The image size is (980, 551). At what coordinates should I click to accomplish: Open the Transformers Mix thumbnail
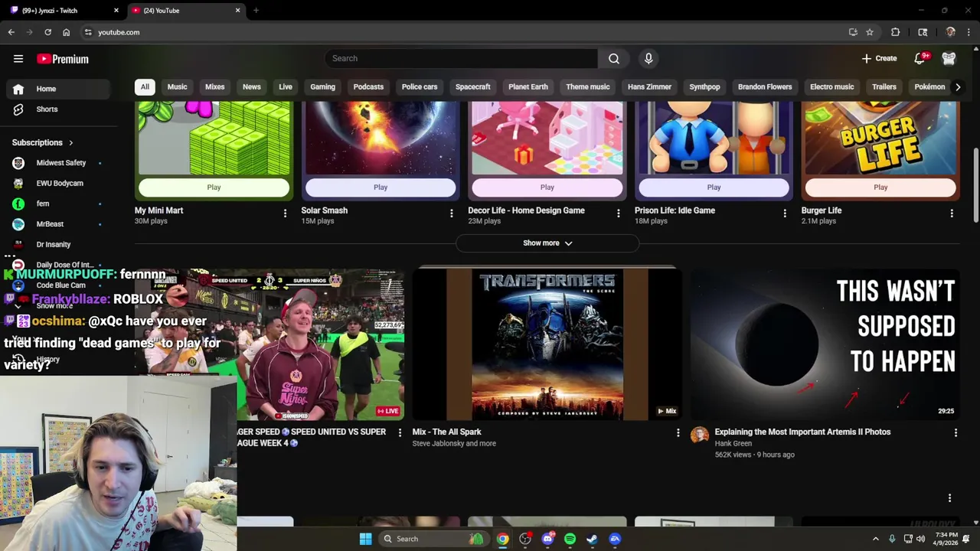pos(547,344)
